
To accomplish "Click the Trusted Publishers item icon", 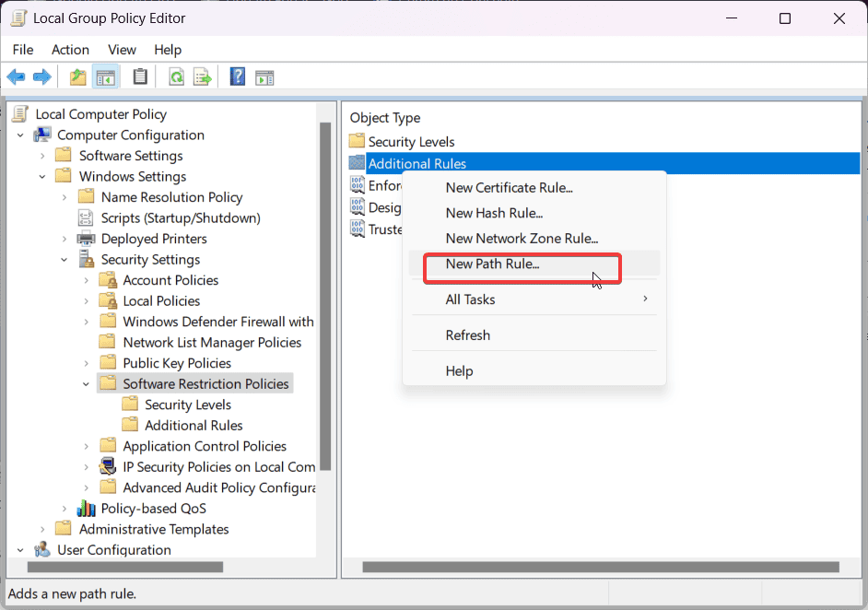I will (x=357, y=229).
